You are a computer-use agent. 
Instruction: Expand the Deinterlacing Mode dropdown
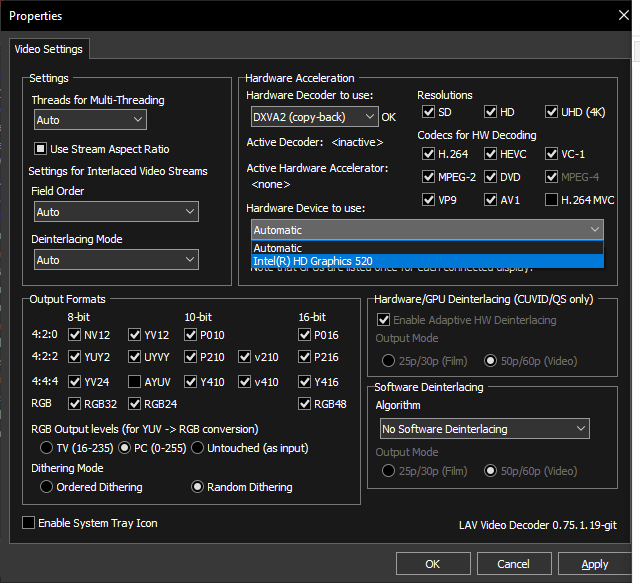[x=116, y=260]
